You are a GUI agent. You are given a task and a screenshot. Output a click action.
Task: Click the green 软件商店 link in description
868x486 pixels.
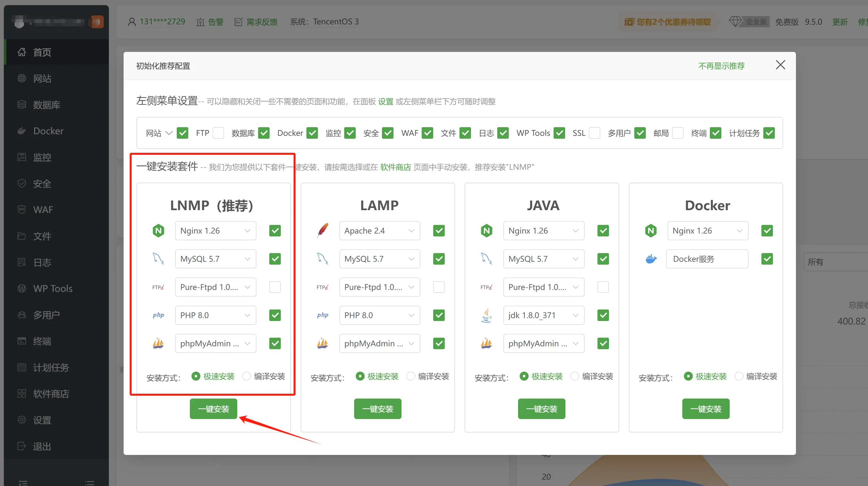[396, 167]
